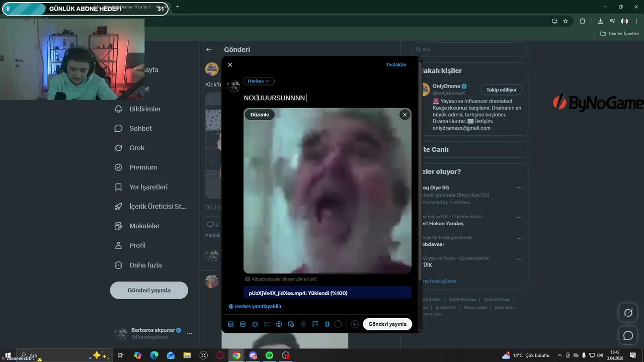
Task: Open File Explorer from the taskbar
Action: click(x=187, y=355)
